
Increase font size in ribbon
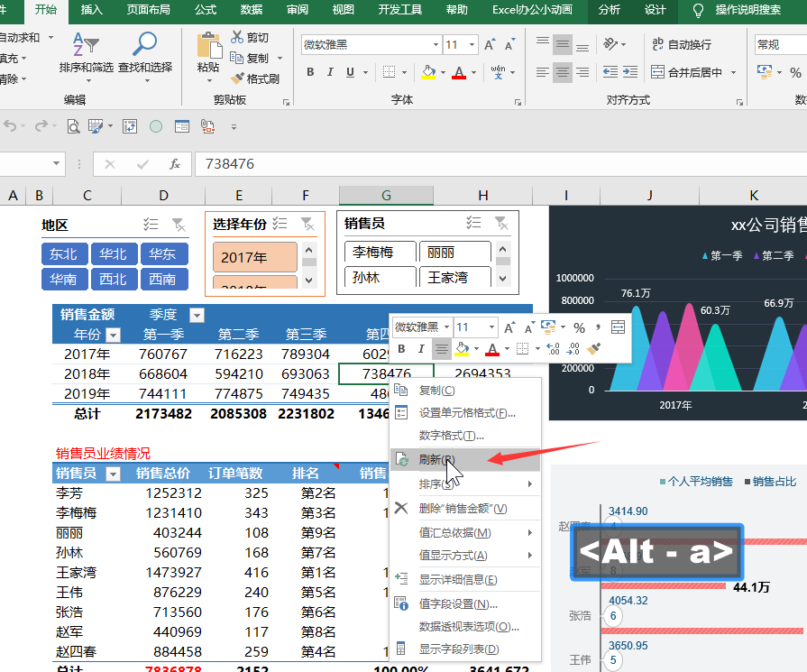coord(490,45)
